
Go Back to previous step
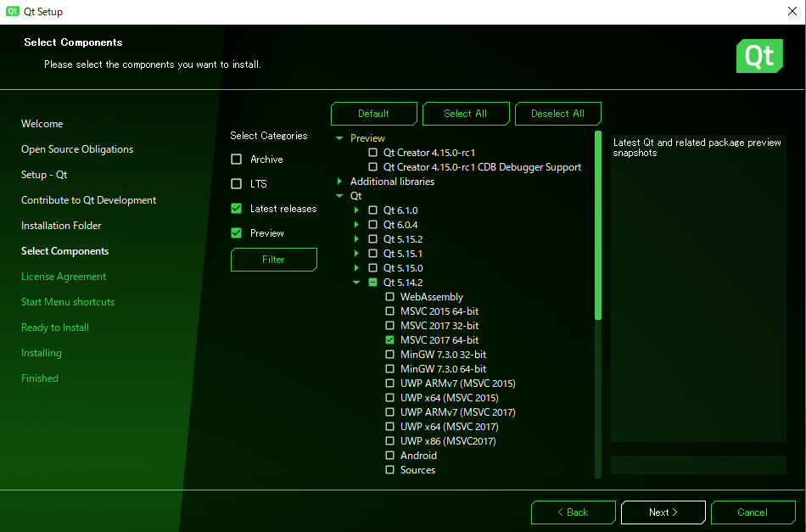pos(574,512)
